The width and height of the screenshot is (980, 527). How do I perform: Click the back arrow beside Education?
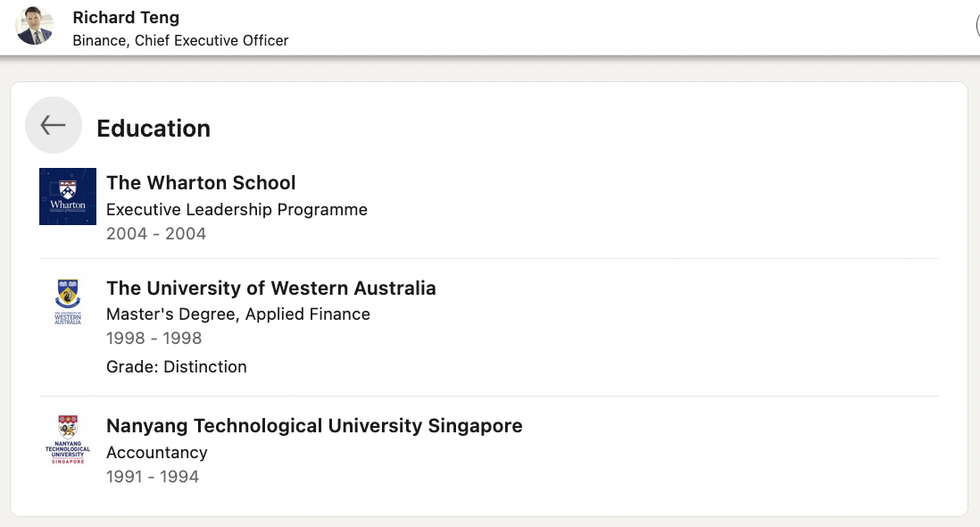point(54,125)
